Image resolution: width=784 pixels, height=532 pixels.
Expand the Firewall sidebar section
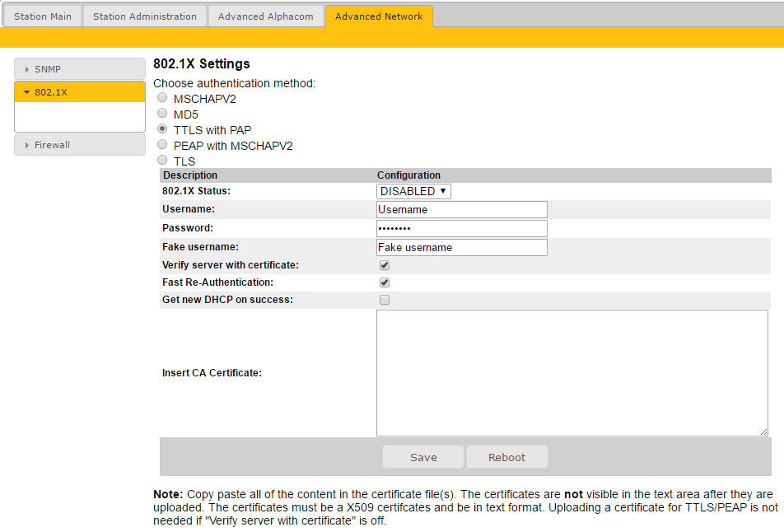point(80,145)
